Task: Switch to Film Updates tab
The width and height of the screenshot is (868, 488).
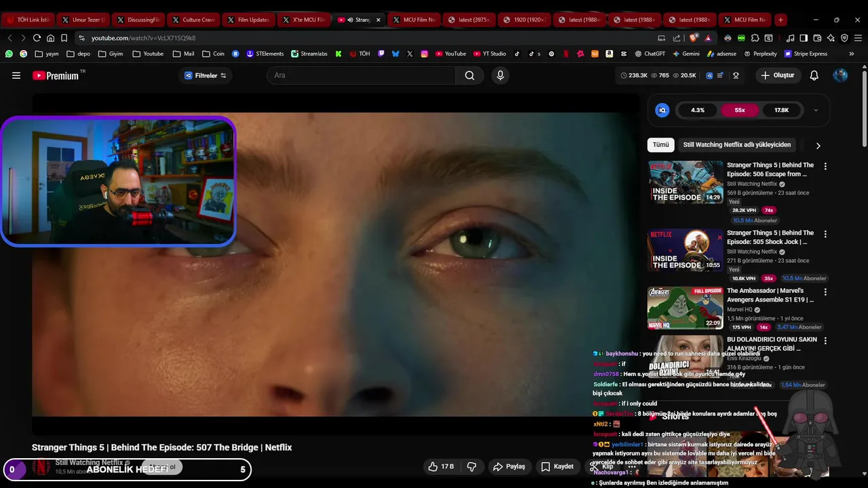Action: click(x=248, y=20)
